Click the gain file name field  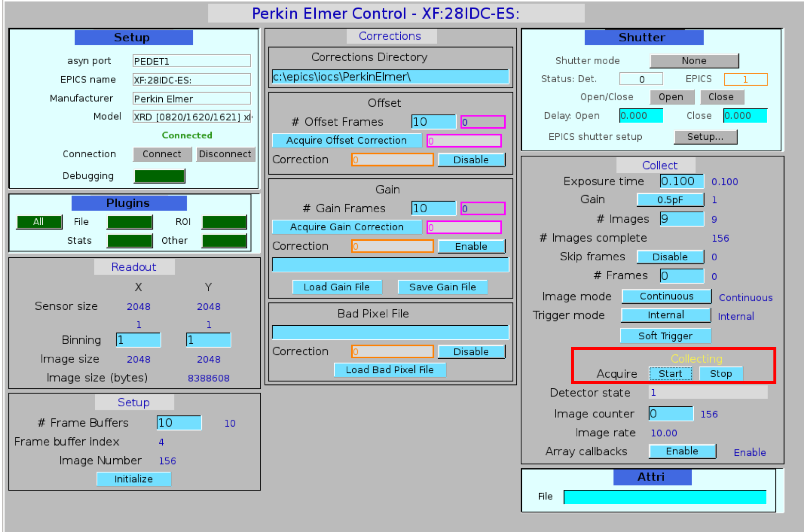tap(390, 265)
